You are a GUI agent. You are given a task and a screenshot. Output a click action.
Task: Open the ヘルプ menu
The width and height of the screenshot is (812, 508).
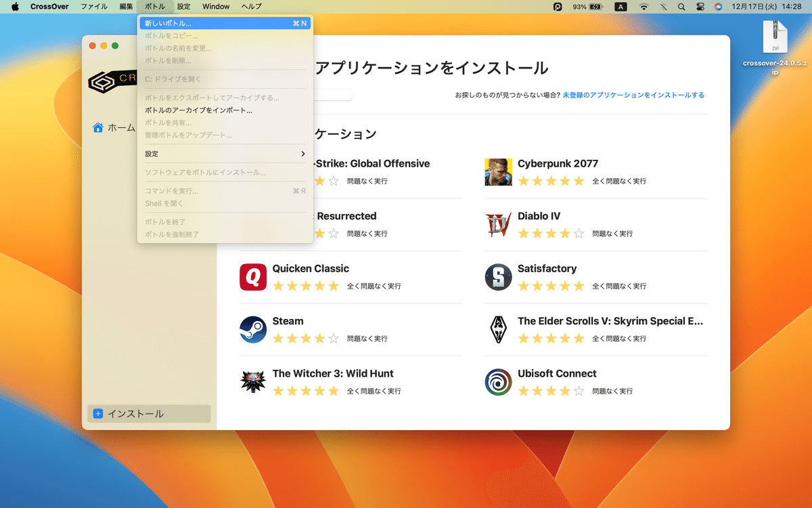click(x=251, y=7)
